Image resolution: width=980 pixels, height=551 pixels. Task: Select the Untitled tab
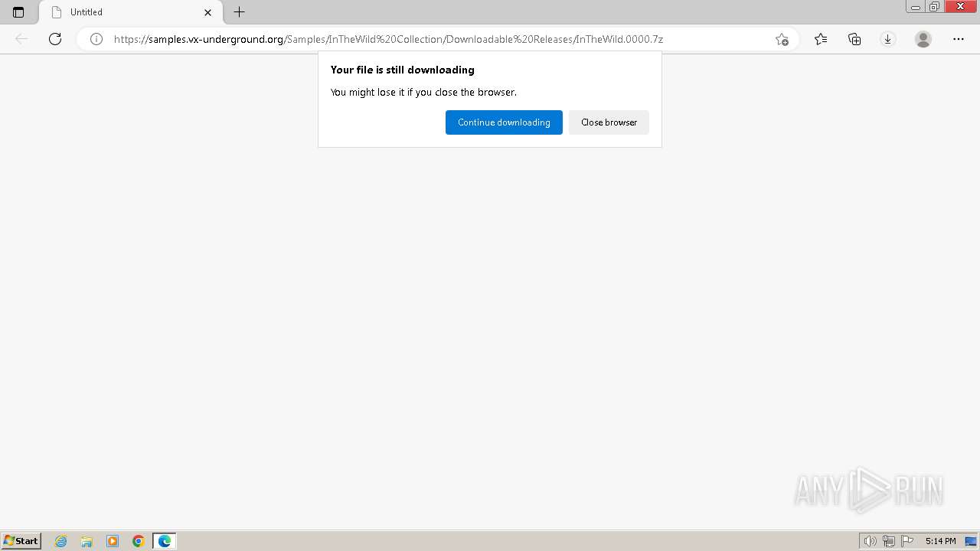130,12
